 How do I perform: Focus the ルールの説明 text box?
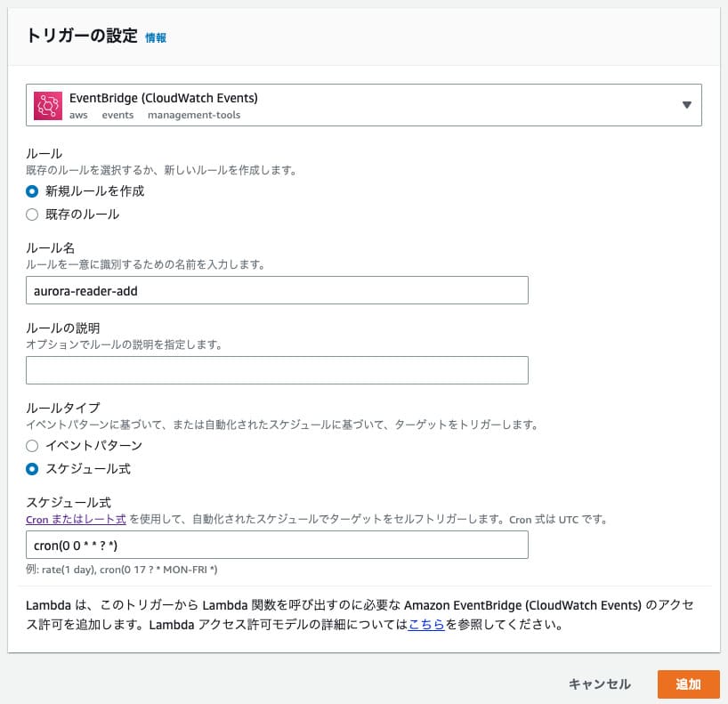pyautogui.click(x=278, y=369)
